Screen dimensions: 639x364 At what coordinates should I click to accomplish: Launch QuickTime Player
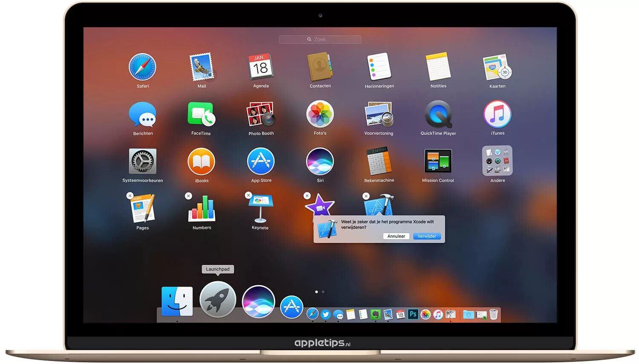[x=438, y=114]
